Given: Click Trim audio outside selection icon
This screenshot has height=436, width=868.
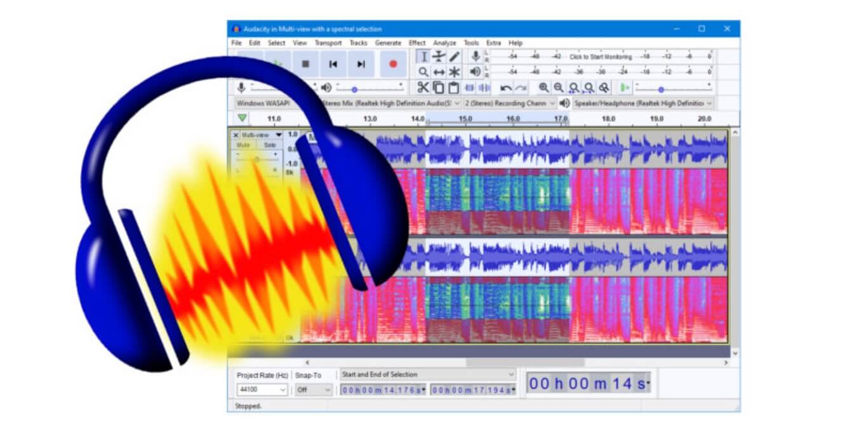Looking at the screenshot, I should (x=469, y=88).
